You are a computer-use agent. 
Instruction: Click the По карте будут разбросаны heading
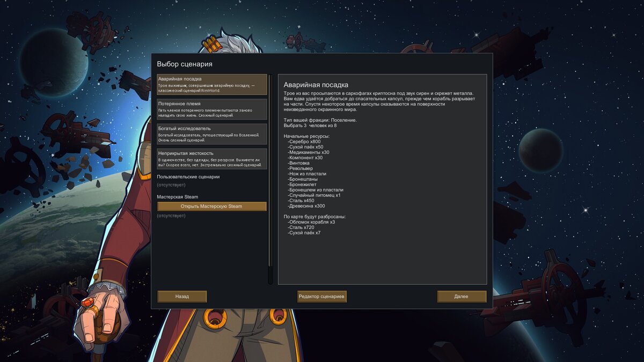pos(315,217)
